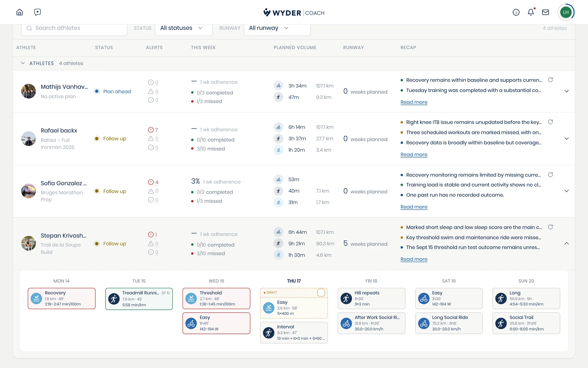Tick the checkbox on the draft Easy swim
Viewport: 588px width, 368px height.
pyautogui.click(x=321, y=293)
